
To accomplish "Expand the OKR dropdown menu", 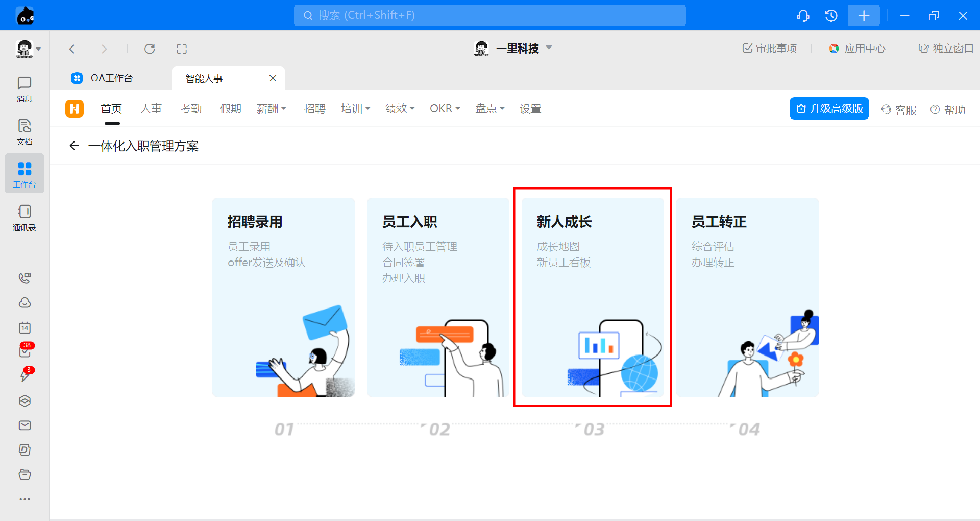I will [x=445, y=109].
